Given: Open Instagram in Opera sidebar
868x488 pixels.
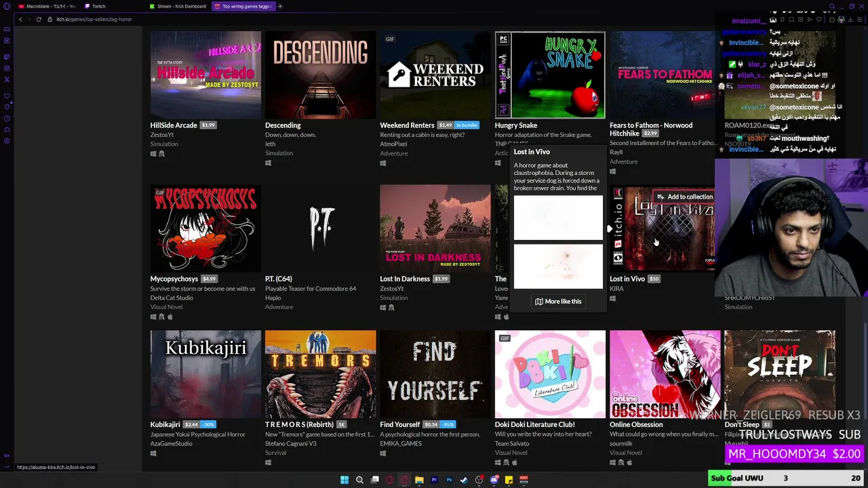Looking at the screenshot, I should point(7,68).
